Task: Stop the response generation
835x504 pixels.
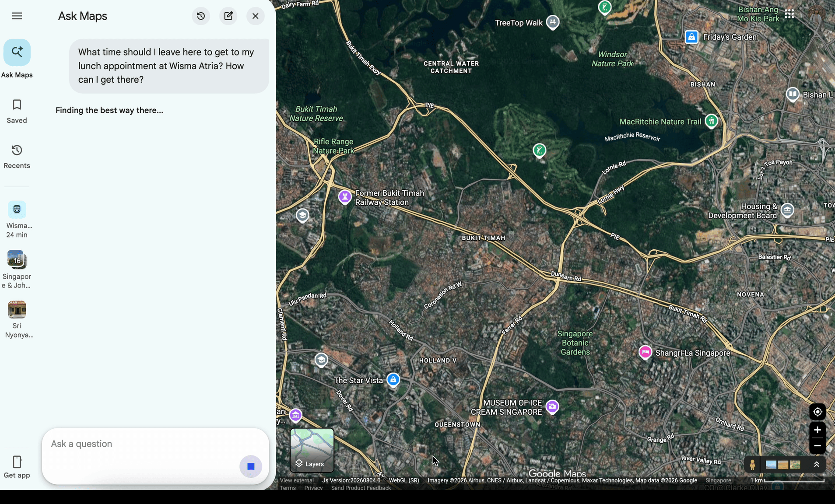Action: (251, 466)
